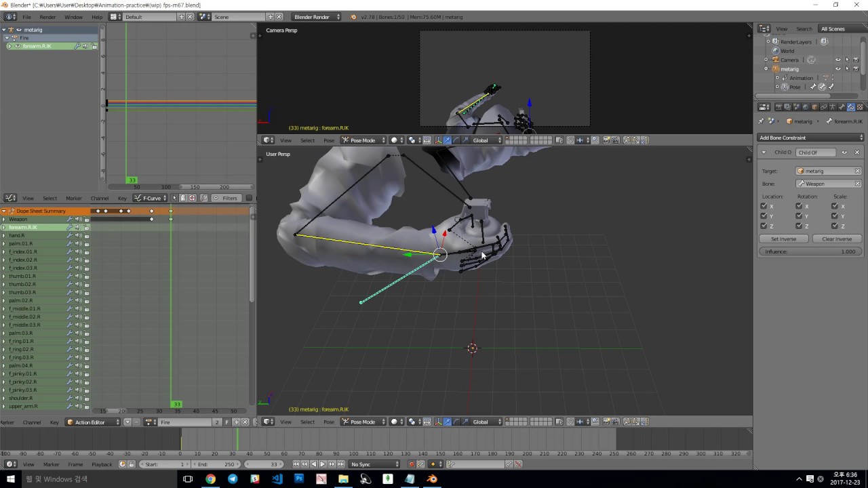Open Blender Render engine dropdown

tap(317, 16)
